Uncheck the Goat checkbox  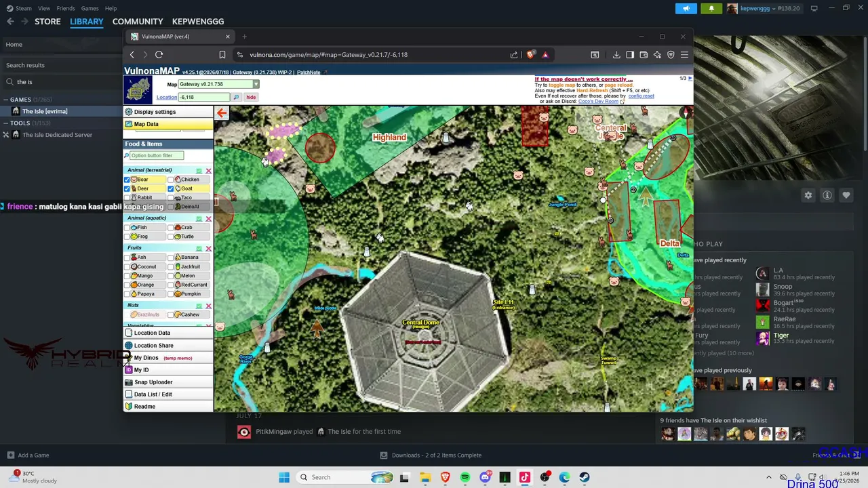pyautogui.click(x=171, y=188)
